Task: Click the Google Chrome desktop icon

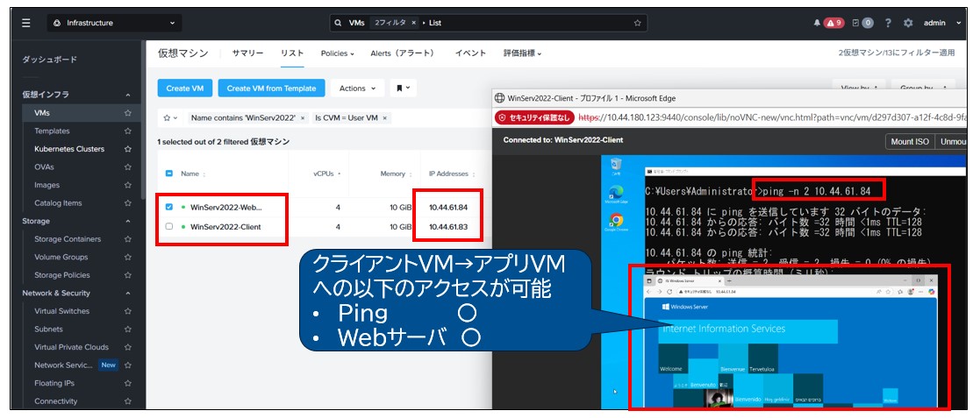Action: 615,221
